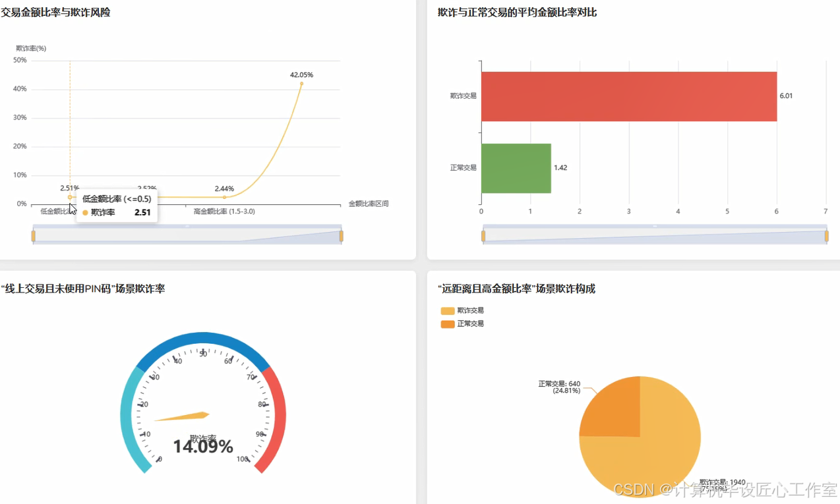The width and height of the screenshot is (840, 504).
Task: Click the right handle of line chart zoom slider
Action: [341, 235]
